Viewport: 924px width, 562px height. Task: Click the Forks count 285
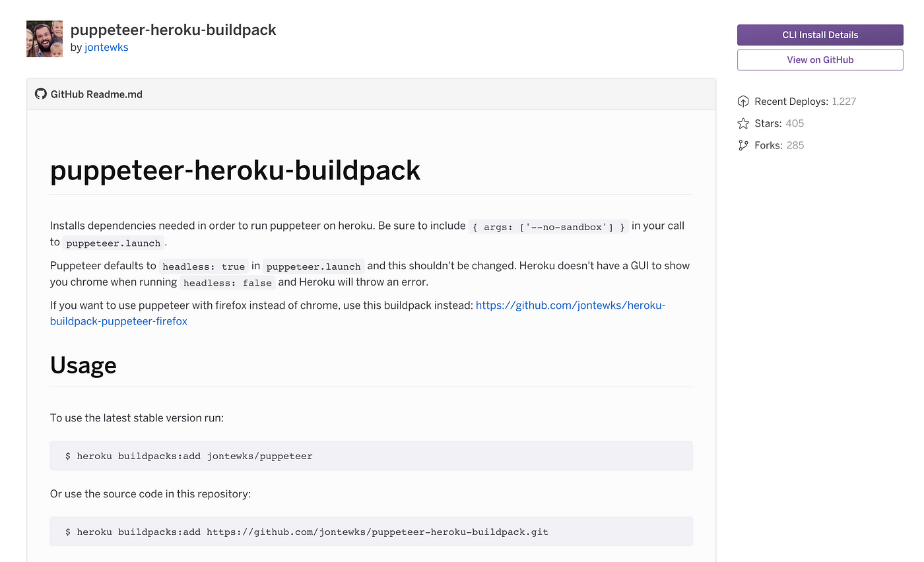click(795, 145)
